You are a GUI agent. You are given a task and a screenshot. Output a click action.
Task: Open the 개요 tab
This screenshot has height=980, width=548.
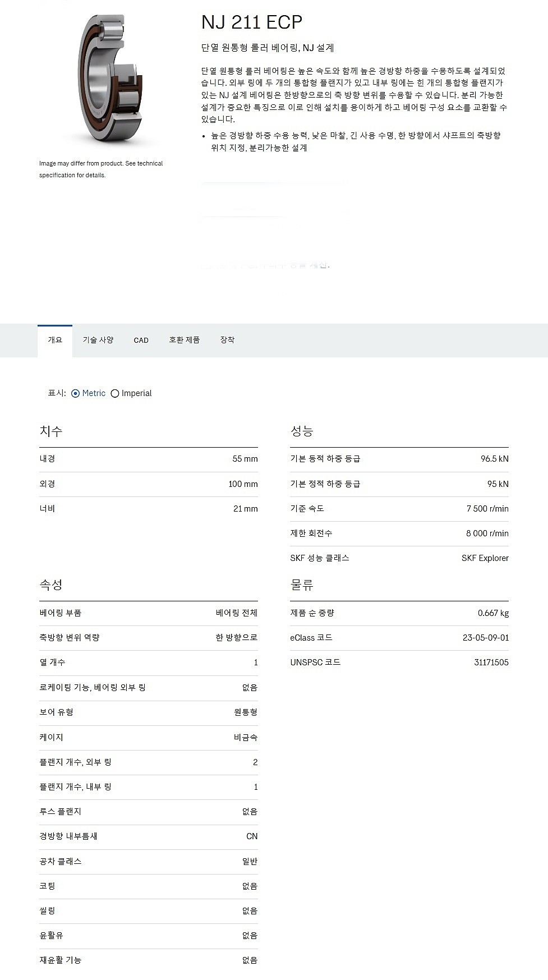[x=55, y=340]
